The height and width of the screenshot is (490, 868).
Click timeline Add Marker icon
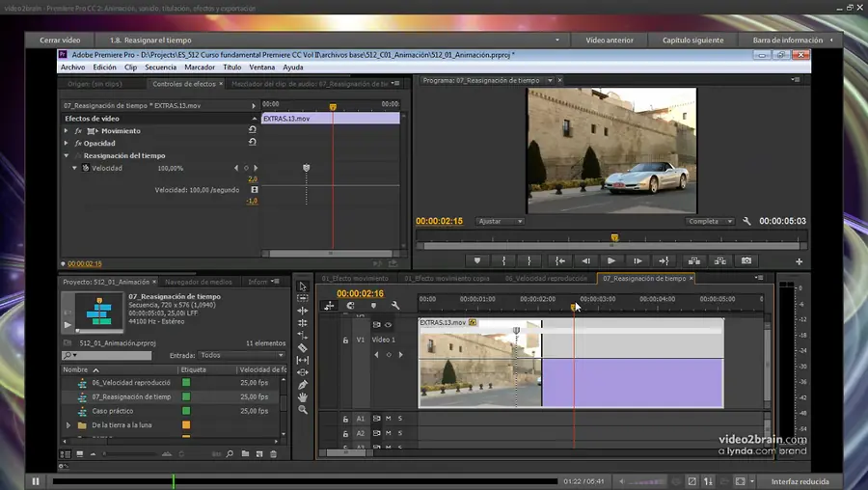373,306
